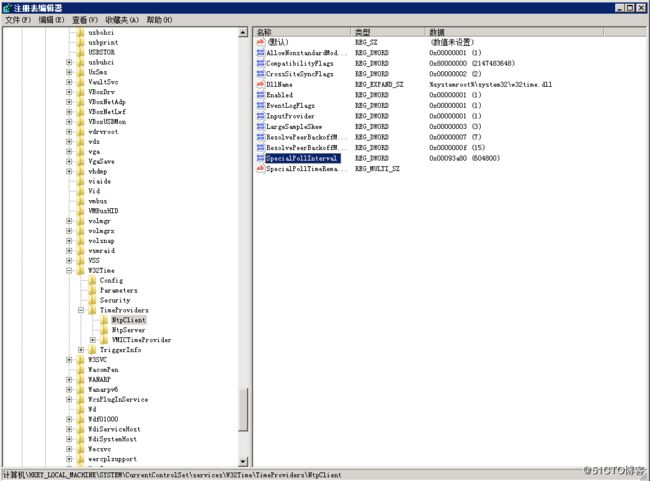Click the VMICTimeProvider folder icon
The width and height of the screenshot is (650, 481).
point(104,340)
